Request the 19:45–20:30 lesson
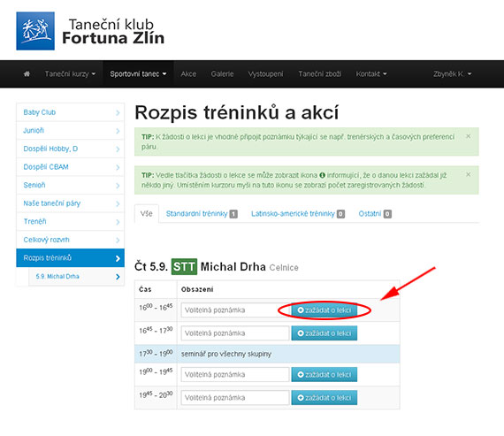This screenshot has height=436, width=504. click(x=324, y=398)
